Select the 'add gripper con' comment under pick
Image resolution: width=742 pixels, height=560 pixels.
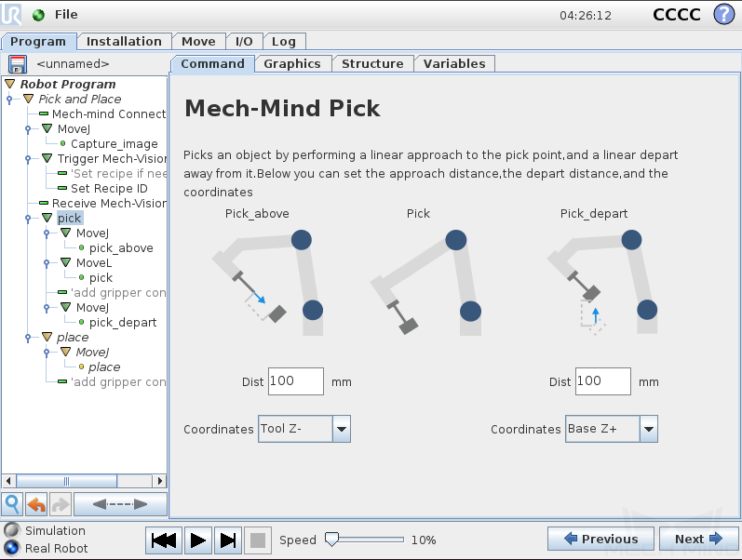[118, 292]
